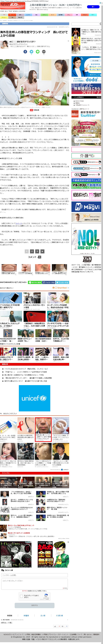Click the NEWSポストセブン site logo
Screen dimensions: 103x644
click(x=12, y=6)
